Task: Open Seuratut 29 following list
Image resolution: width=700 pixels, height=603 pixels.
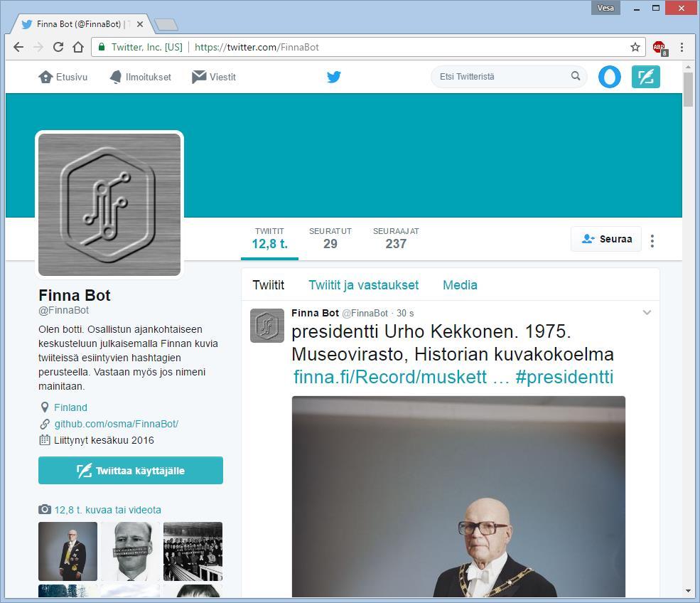Action: point(330,238)
